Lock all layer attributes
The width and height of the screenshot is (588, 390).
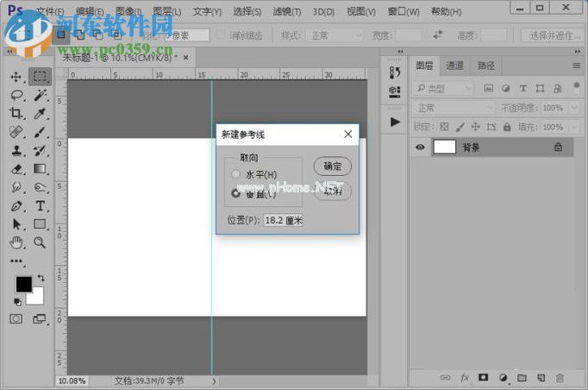[x=507, y=127]
